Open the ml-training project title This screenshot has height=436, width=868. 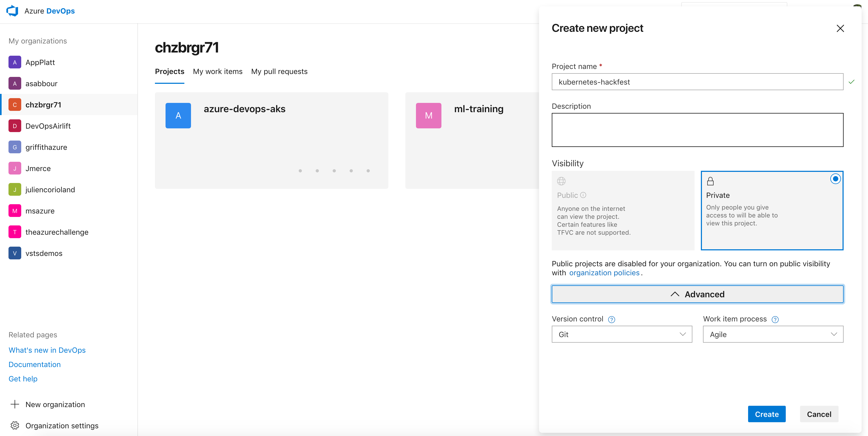click(x=479, y=109)
